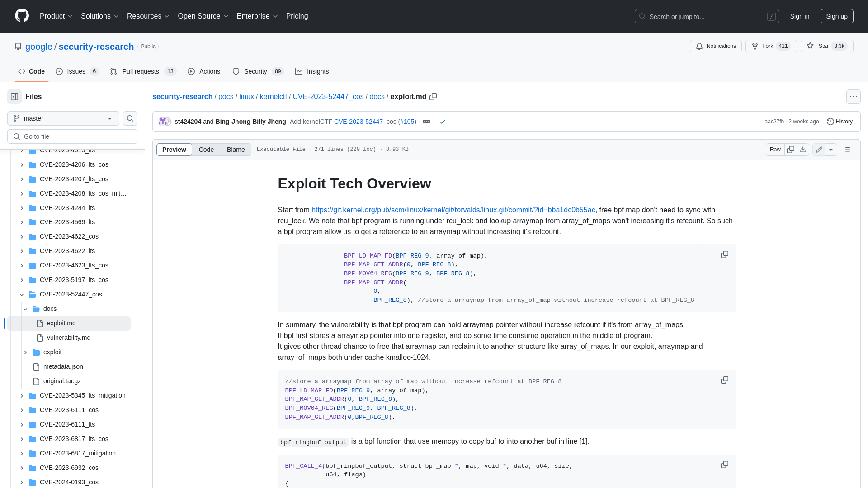The image size is (868, 488).
Task: Open the Issues tab
Action: point(77,71)
